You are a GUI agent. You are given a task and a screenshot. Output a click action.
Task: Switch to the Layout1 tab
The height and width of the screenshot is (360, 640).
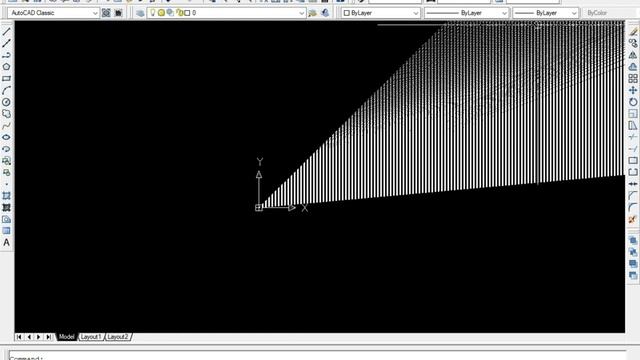[91, 337]
